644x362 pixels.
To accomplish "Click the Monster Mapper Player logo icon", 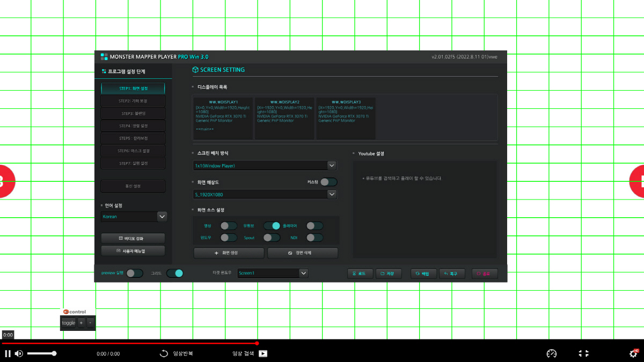I will [104, 56].
